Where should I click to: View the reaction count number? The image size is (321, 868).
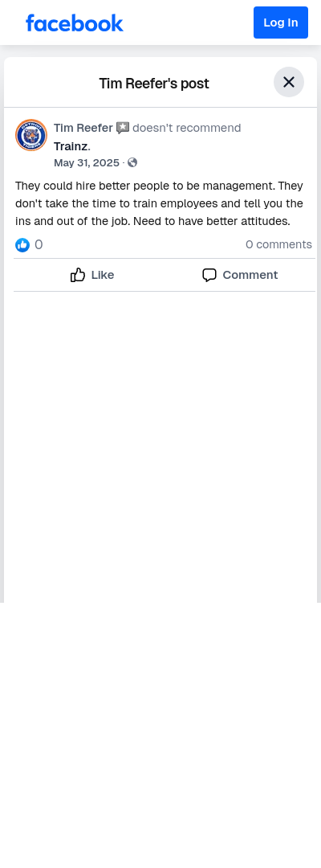39,244
